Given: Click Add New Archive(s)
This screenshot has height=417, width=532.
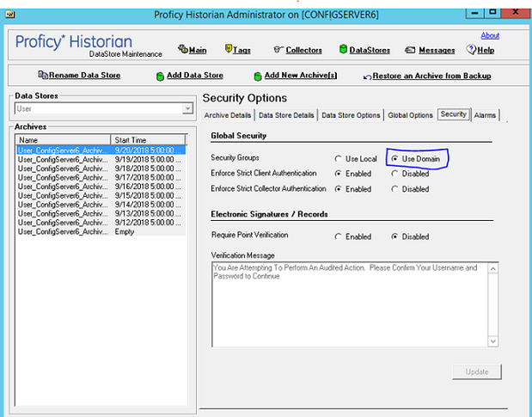Looking at the screenshot, I should [x=301, y=75].
